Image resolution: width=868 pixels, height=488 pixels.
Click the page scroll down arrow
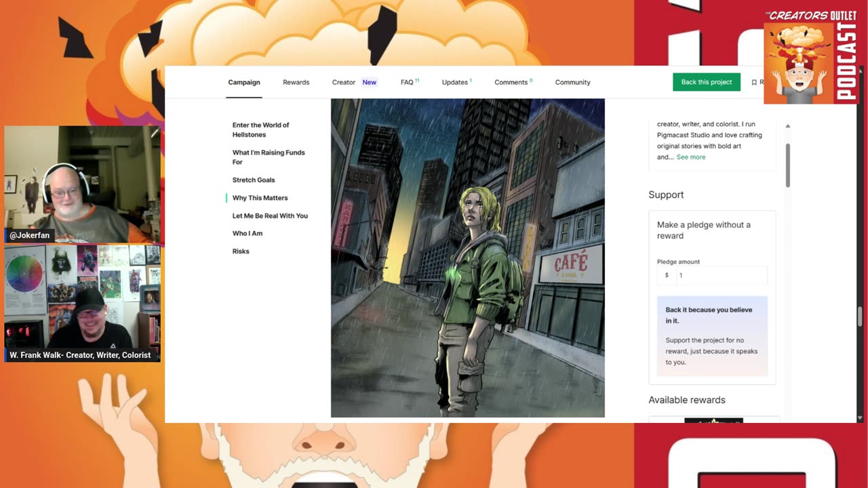click(x=861, y=418)
